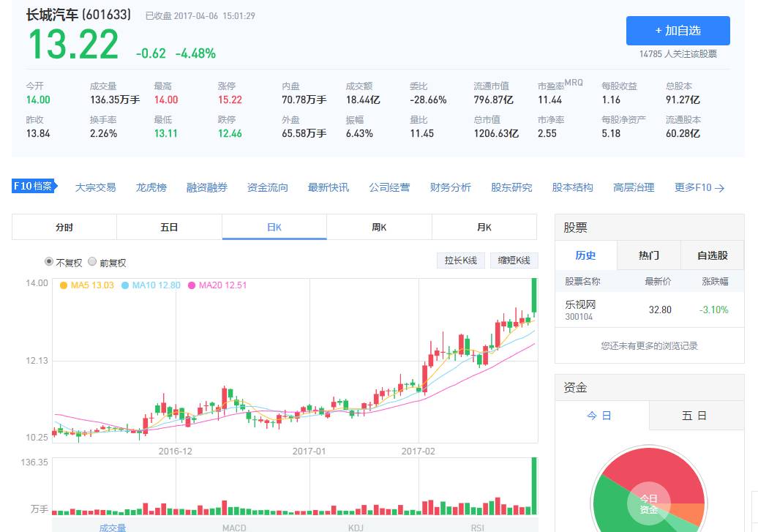Image resolution: width=758 pixels, height=532 pixels.
Task: Select 五日 tab in 资金 panel
Action: [x=694, y=416]
